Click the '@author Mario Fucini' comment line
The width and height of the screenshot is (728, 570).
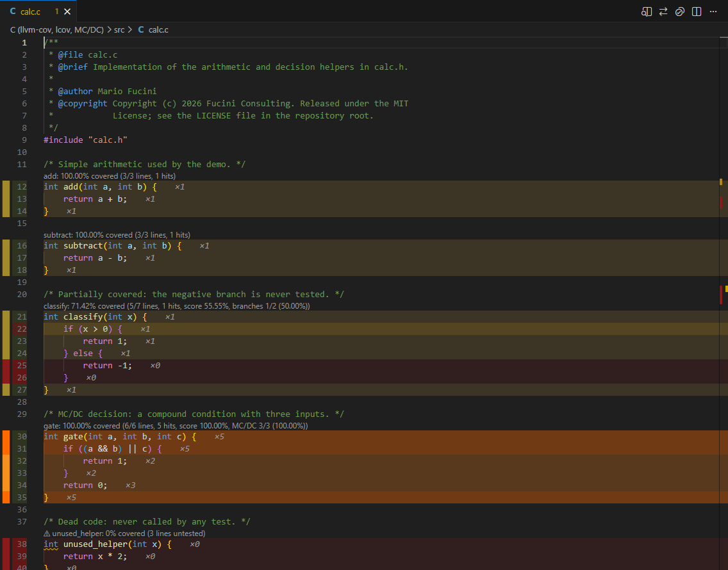(x=103, y=91)
